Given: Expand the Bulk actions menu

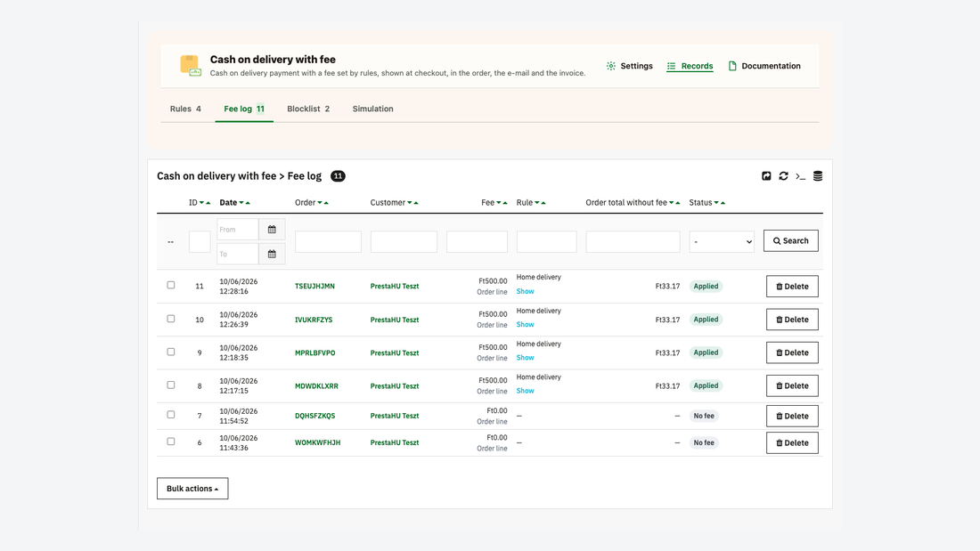Looking at the screenshot, I should click(x=192, y=489).
